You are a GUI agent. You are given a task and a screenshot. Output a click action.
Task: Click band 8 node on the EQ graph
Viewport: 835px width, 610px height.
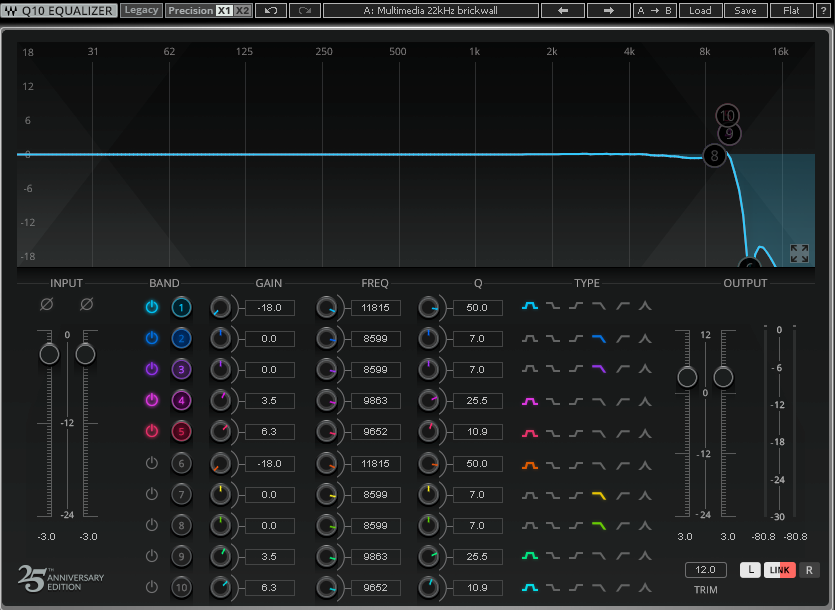[714, 156]
